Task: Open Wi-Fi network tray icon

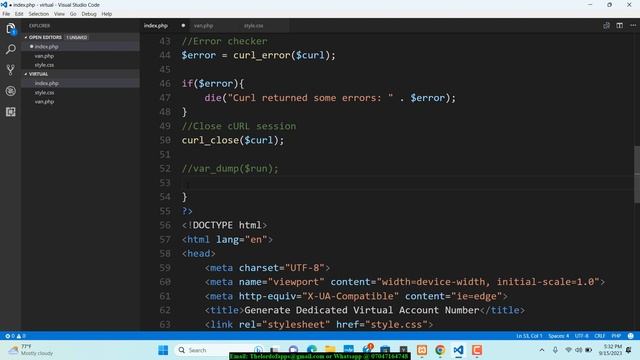Action: coord(568,350)
